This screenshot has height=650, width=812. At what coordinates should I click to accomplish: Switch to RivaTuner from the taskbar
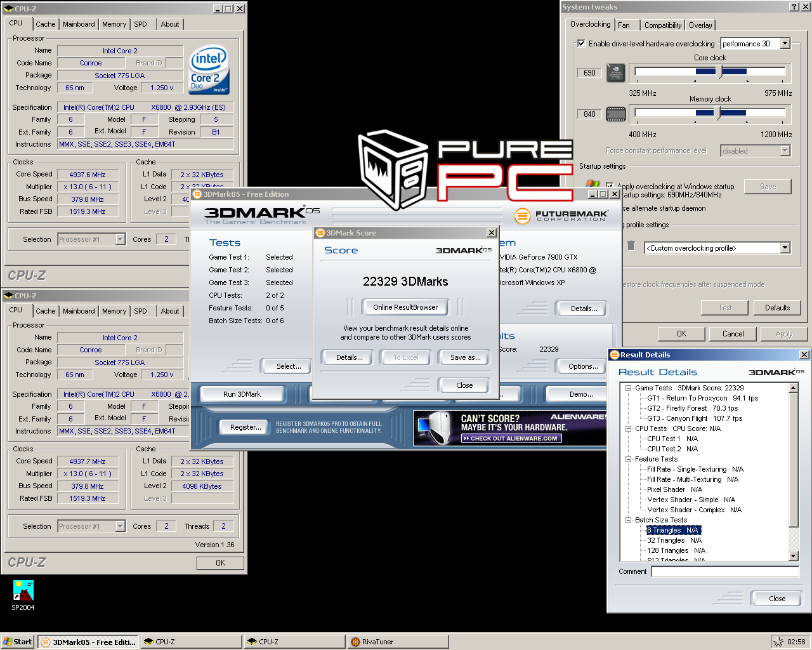coord(398,642)
